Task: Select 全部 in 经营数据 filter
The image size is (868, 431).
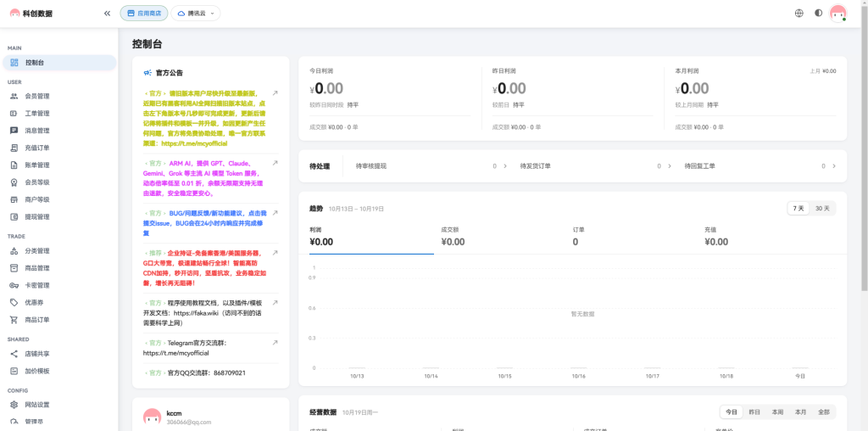Action: pos(824,412)
